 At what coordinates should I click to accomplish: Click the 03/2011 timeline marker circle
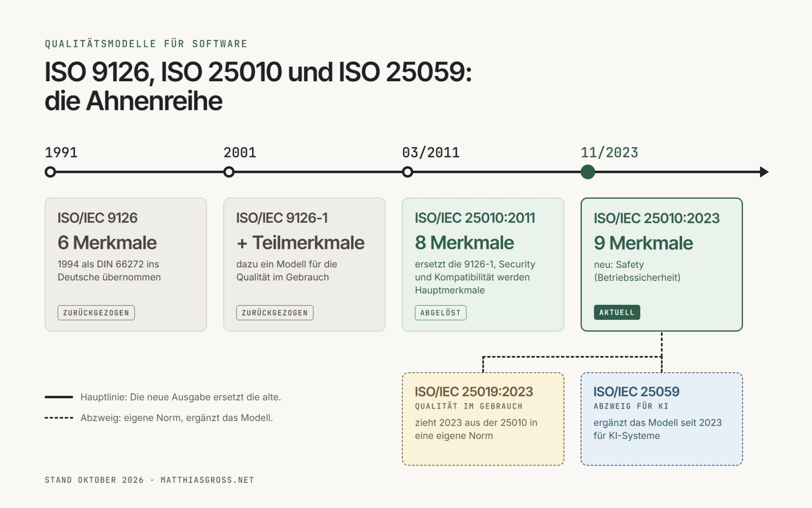[408, 172]
